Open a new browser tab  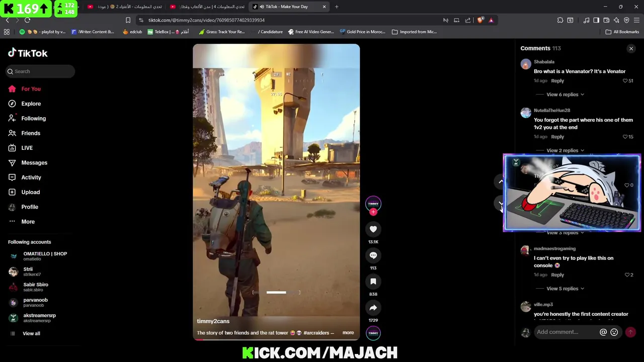(x=337, y=7)
